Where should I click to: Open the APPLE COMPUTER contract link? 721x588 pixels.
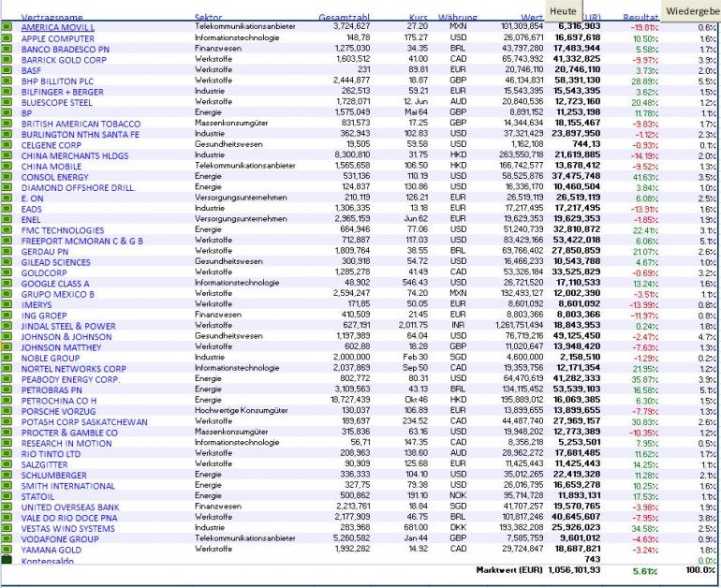pyautogui.click(x=57, y=38)
